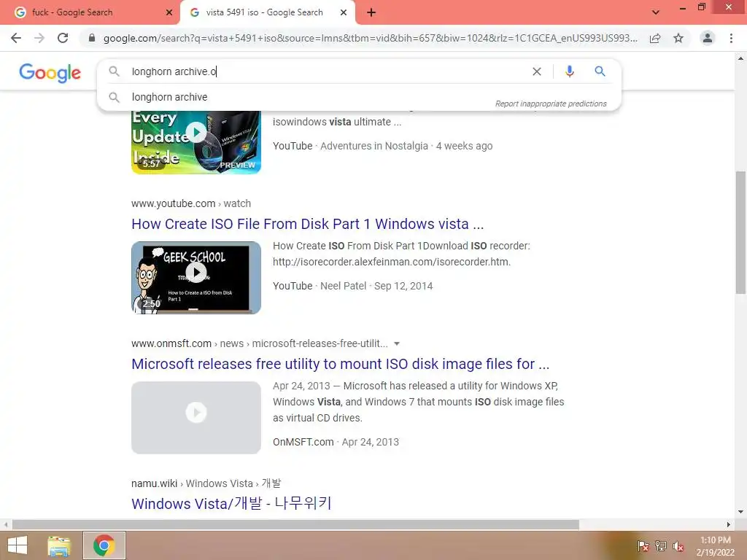Image resolution: width=747 pixels, height=560 pixels.
Task: Open File Explorer from the taskbar
Action: pyautogui.click(x=59, y=545)
